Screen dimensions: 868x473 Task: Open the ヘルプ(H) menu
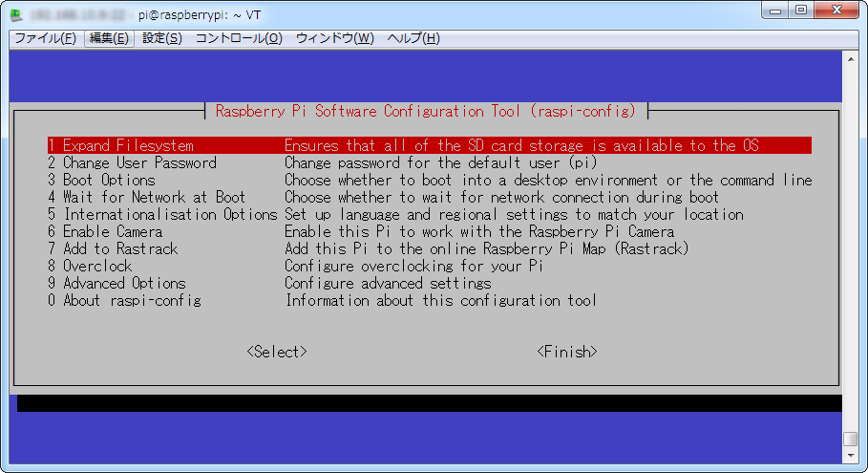pyautogui.click(x=413, y=38)
